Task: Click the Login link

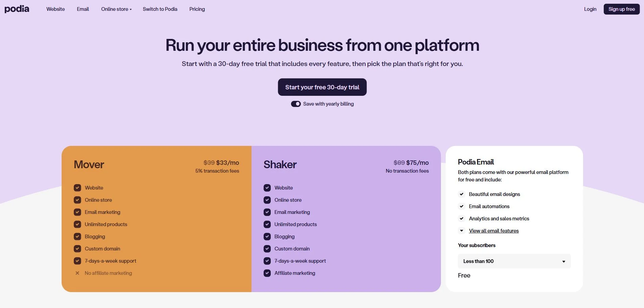Action: click(590, 9)
